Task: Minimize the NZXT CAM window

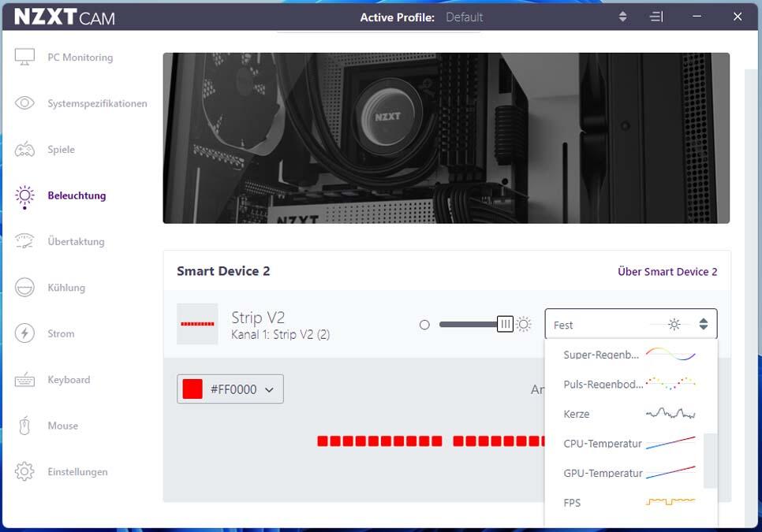Action: [697, 17]
